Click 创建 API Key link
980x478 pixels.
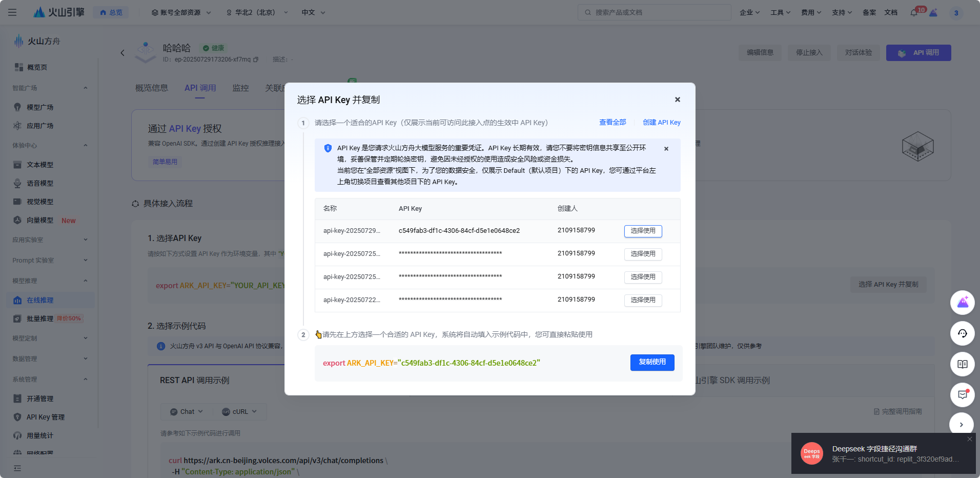point(662,122)
